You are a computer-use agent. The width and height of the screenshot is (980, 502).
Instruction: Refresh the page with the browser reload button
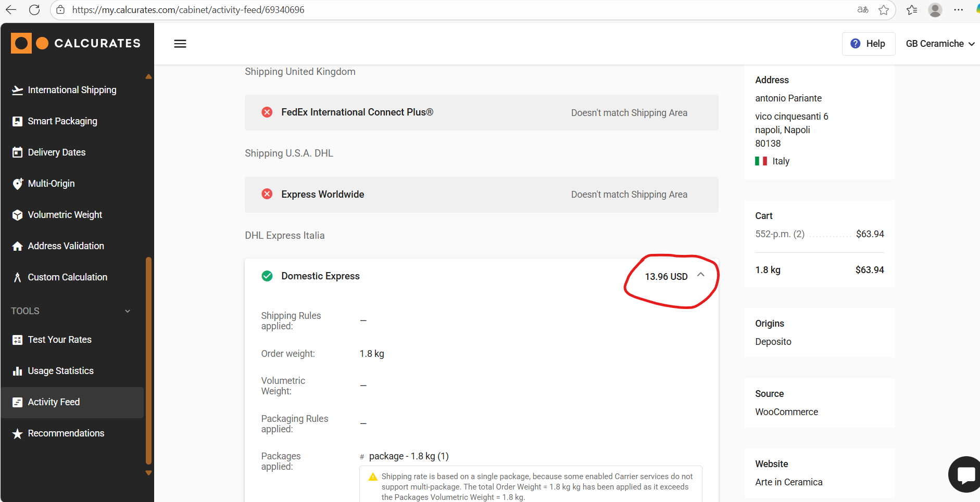pyautogui.click(x=34, y=10)
